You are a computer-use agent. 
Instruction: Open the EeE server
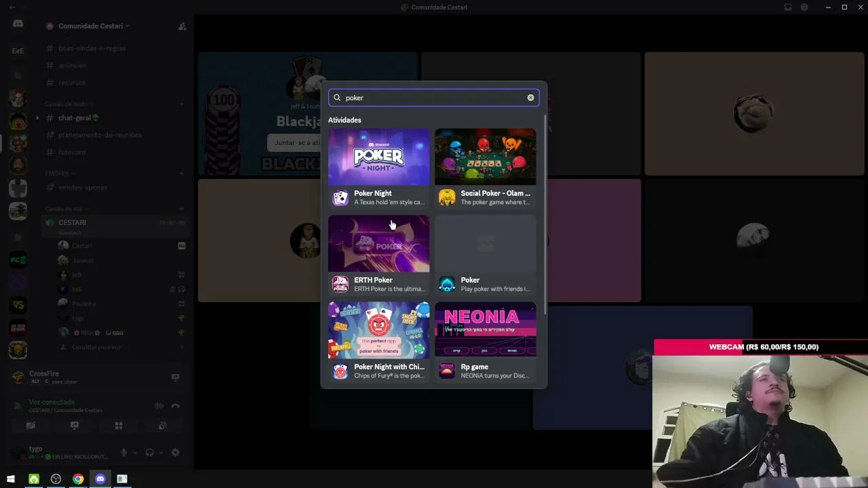click(x=18, y=51)
